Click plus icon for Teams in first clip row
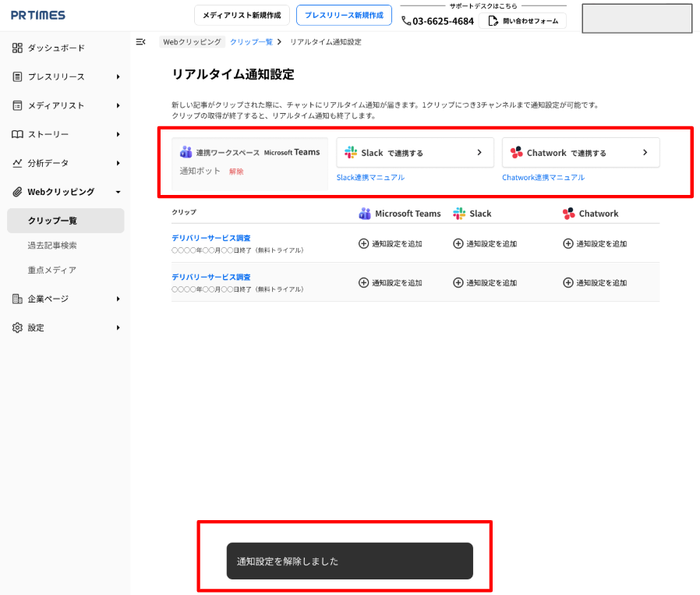Viewport: 700px width, 595px height. point(364,243)
